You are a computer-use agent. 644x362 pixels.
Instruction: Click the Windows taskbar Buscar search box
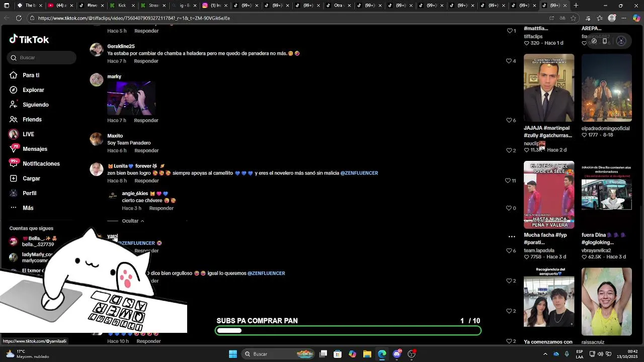click(277, 354)
